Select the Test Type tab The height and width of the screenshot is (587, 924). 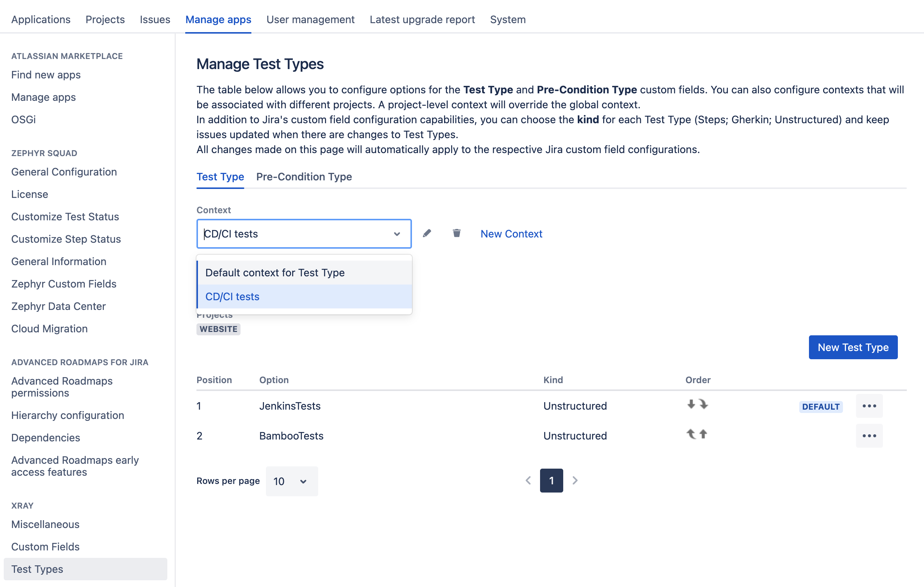tap(220, 177)
